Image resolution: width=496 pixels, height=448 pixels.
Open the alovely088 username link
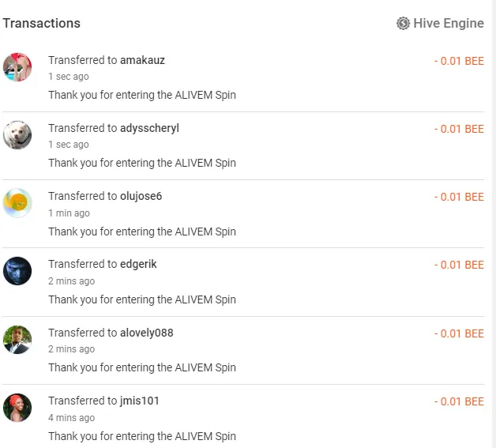click(x=146, y=333)
